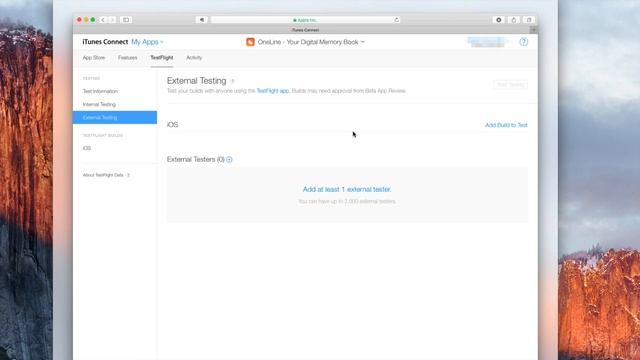Click the OneLine app icon
This screenshot has height=360, width=640.
(250, 42)
